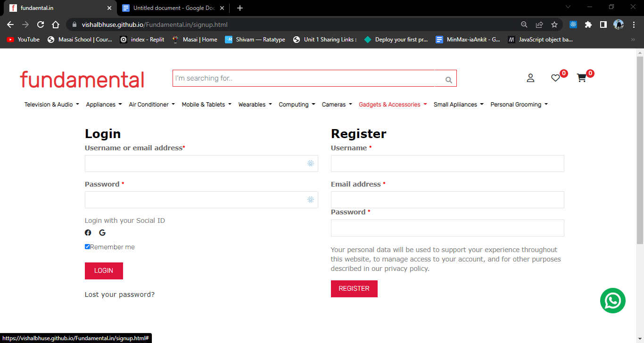Open the wishlist heart icon

point(555,78)
